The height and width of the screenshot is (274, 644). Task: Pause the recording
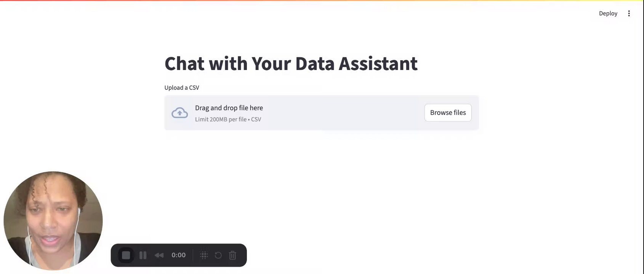coord(143,255)
